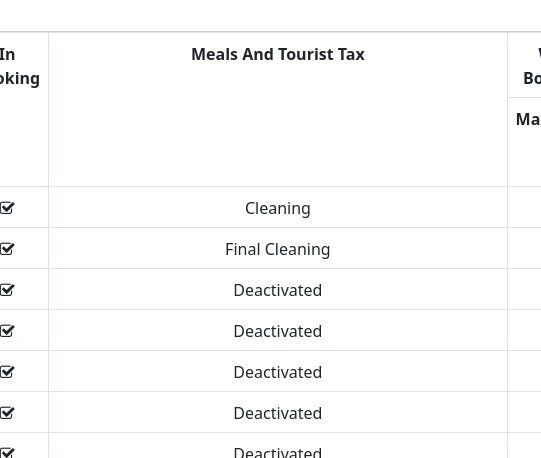Click the first Deactivated cell
The width and height of the screenshot is (541, 458).
278,289
